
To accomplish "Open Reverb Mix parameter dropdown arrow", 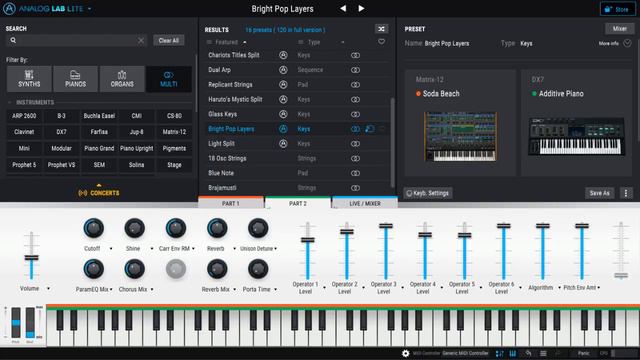I will coord(234,289).
